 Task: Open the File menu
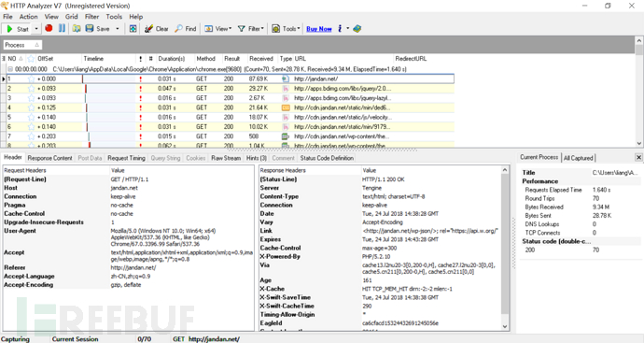coord(7,17)
